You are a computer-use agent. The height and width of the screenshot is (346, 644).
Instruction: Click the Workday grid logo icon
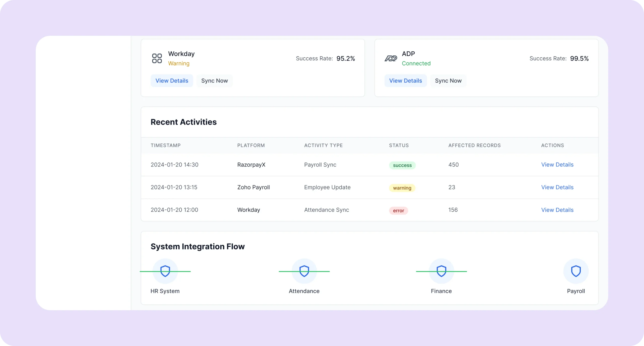pos(157,58)
